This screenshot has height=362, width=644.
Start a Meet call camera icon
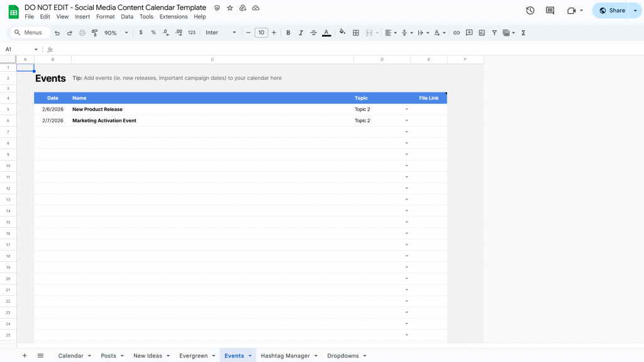pyautogui.click(x=571, y=11)
